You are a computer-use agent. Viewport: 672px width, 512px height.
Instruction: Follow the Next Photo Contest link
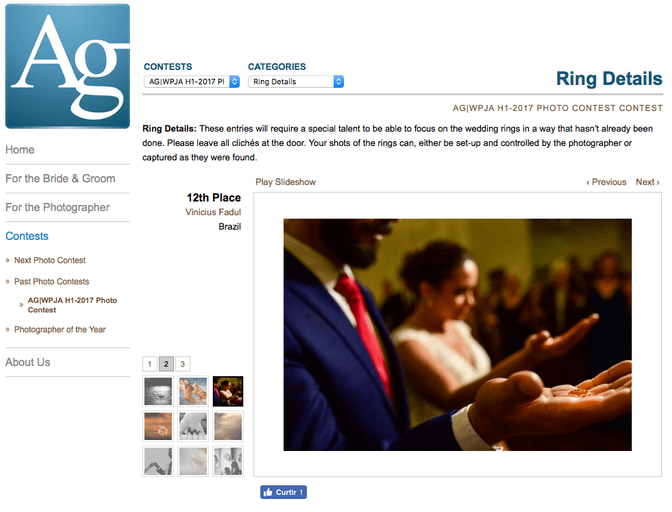(50, 260)
